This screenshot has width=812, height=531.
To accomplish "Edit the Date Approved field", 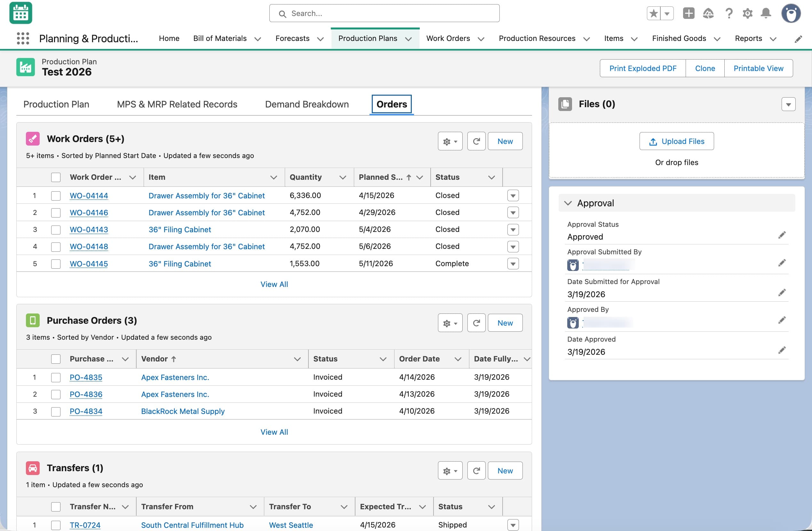I will click(x=782, y=350).
